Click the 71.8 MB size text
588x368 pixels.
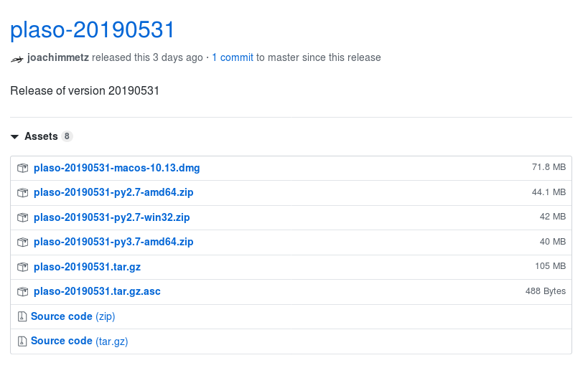[549, 167]
